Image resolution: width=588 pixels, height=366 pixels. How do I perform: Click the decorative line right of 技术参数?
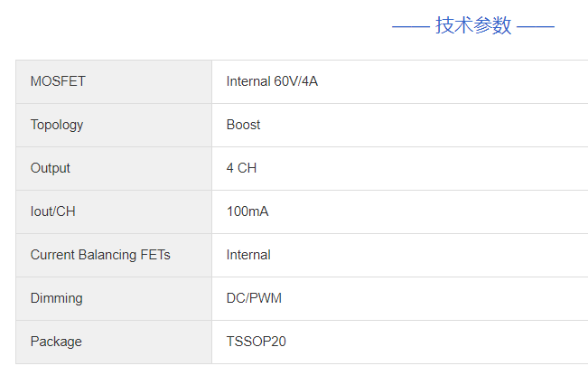536,26
